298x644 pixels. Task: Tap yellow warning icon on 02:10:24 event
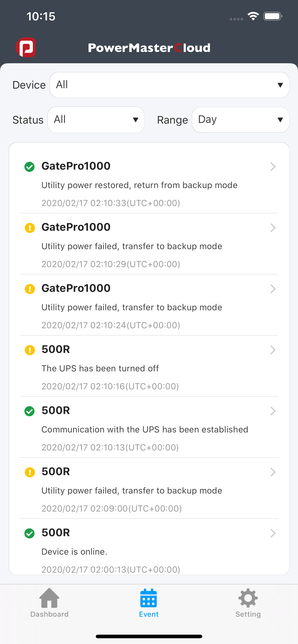pos(30,289)
